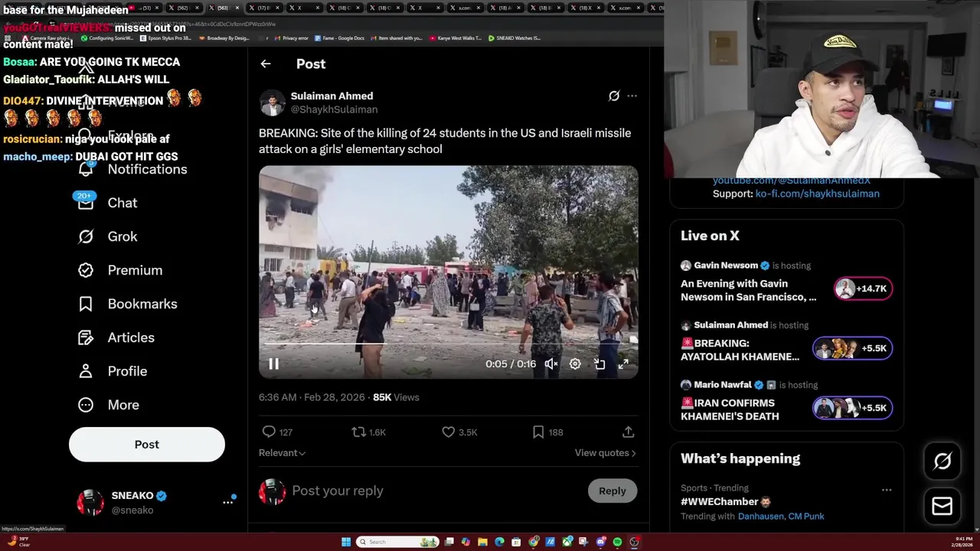Open the more options menu on the post
The width and height of the screenshot is (980, 551).
632,96
